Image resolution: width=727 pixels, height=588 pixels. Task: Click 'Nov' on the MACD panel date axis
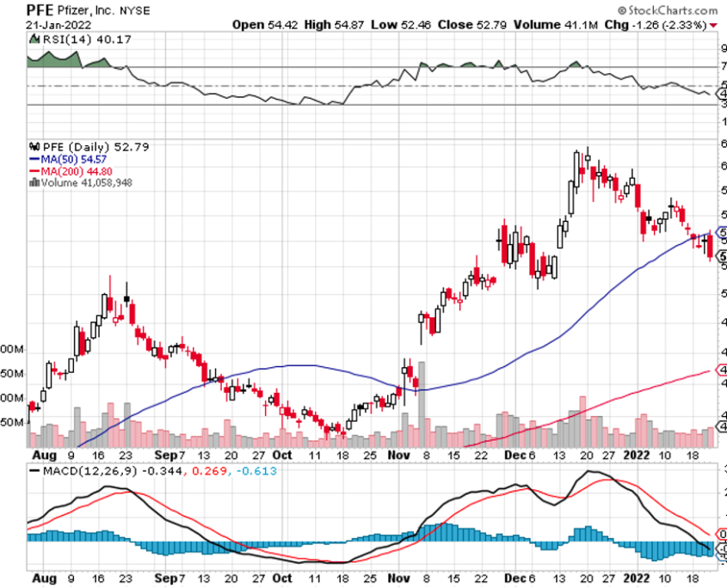tap(398, 579)
